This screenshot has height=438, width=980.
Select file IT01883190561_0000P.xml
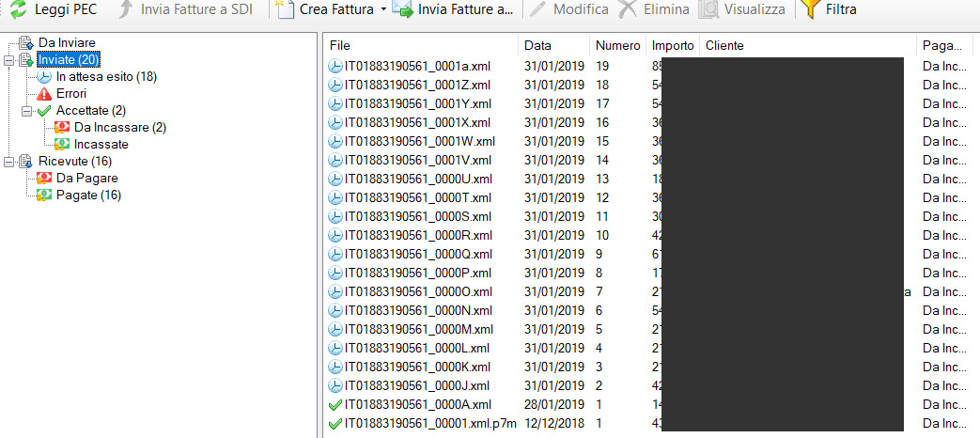(x=417, y=274)
